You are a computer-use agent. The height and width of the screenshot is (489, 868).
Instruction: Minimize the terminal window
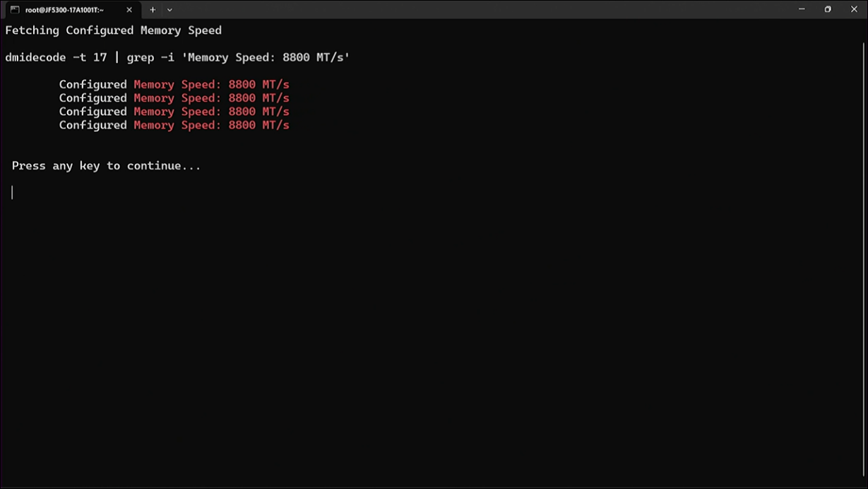[802, 9]
